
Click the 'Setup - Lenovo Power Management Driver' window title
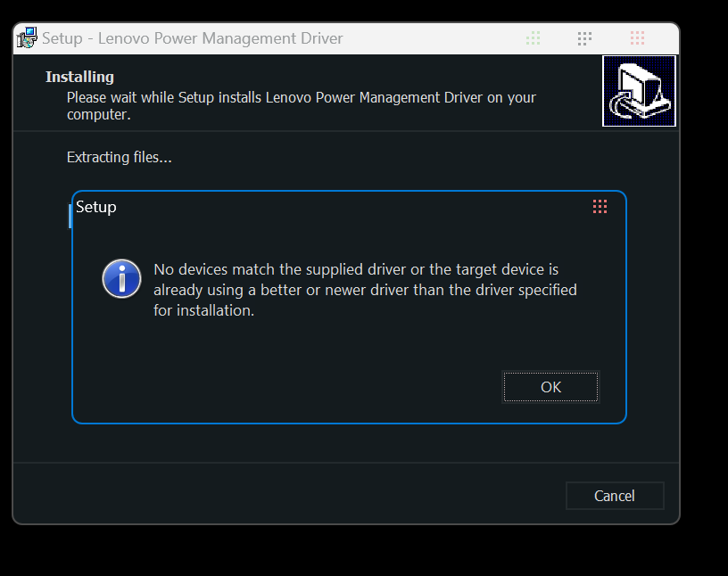(x=192, y=38)
